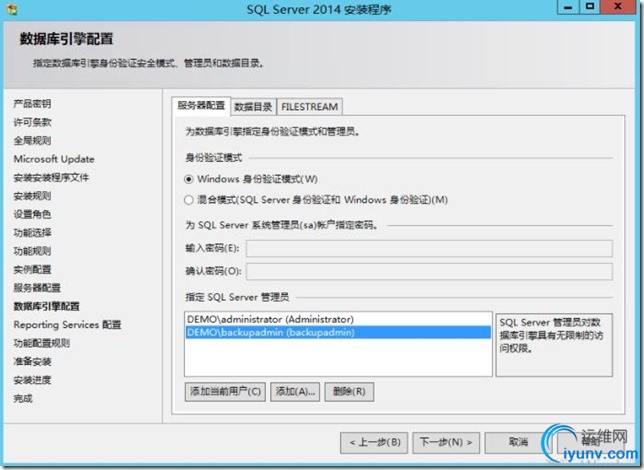Click 添加当前用户(C) button

click(225, 392)
